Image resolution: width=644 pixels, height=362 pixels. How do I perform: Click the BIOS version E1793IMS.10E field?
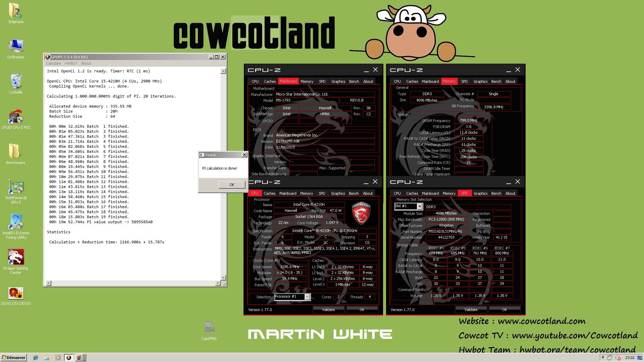[325, 141]
